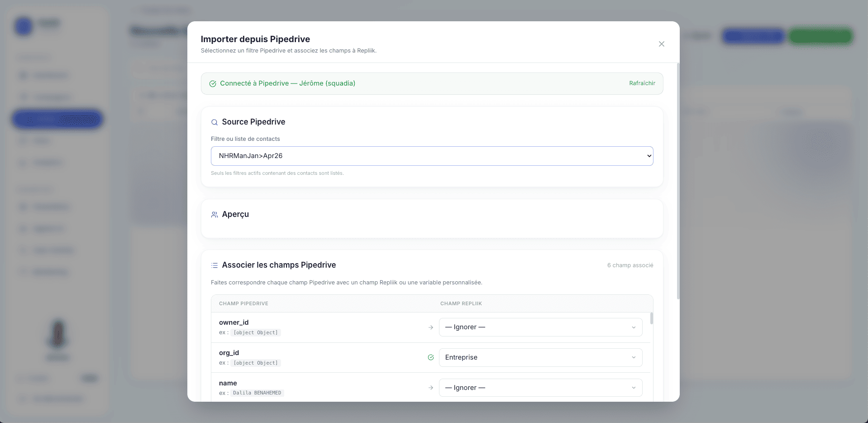Click the CHAMP PIPEDRIVE column header

pos(243,303)
